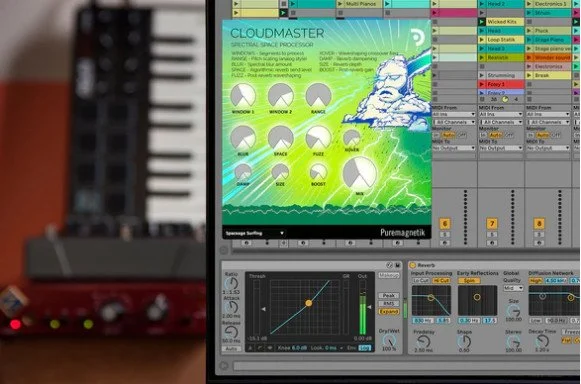Click the RANGE knob in Cloudmaster
The height and width of the screenshot is (384, 581).
pyautogui.click(x=318, y=96)
